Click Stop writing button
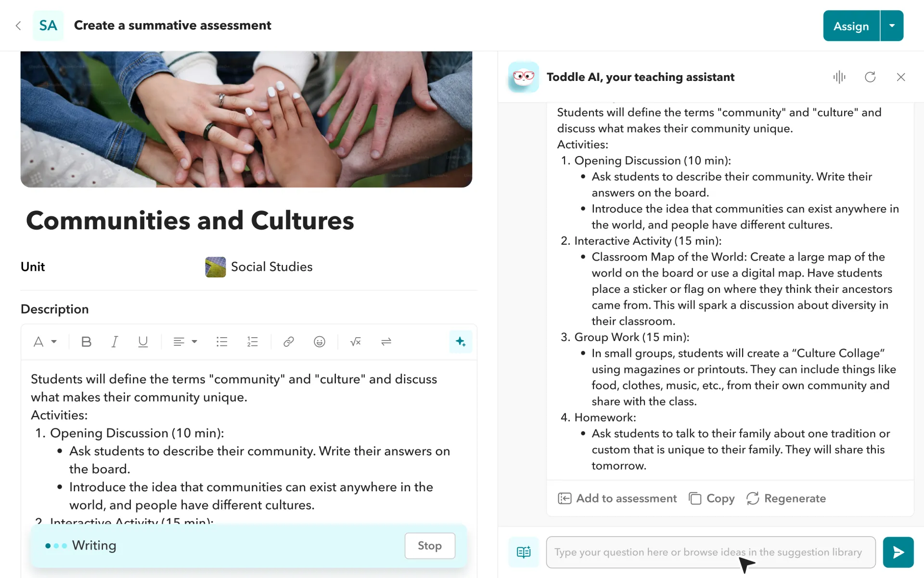The width and height of the screenshot is (924, 578). [x=430, y=545]
